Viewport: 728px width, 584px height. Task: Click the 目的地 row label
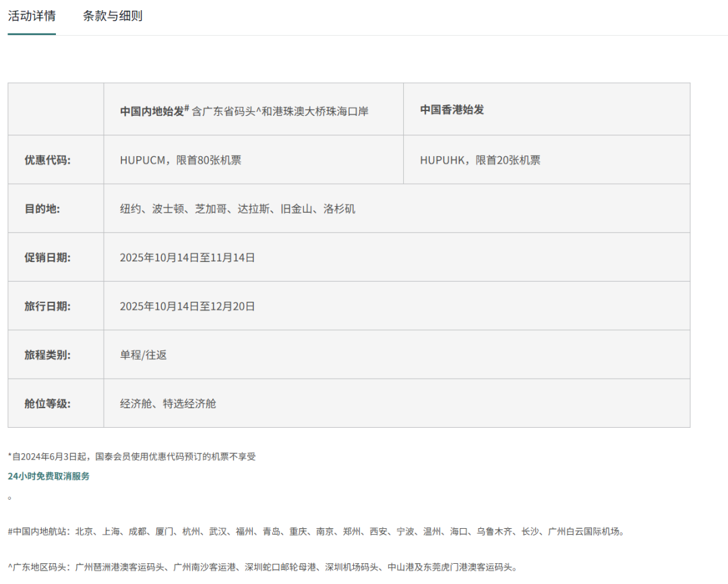pos(42,209)
